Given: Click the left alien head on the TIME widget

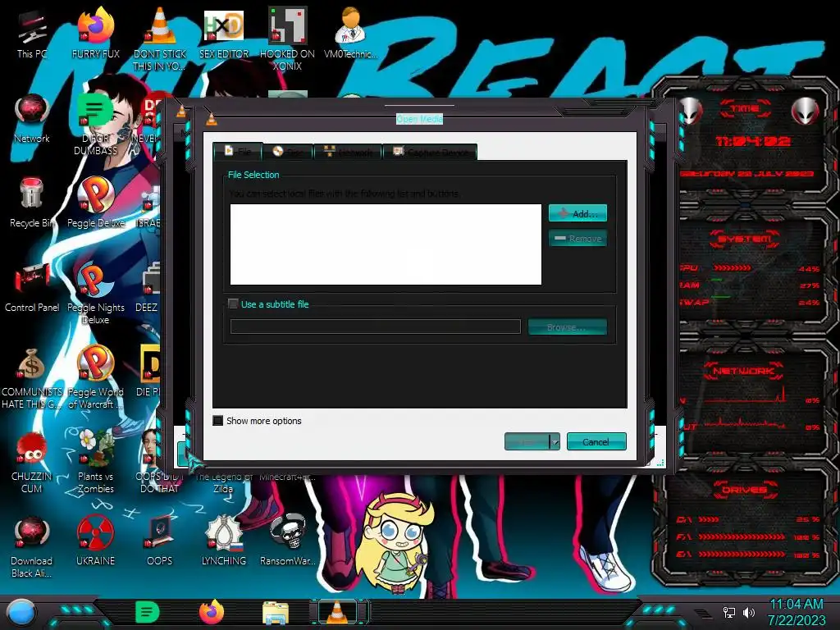Looking at the screenshot, I should [x=689, y=112].
